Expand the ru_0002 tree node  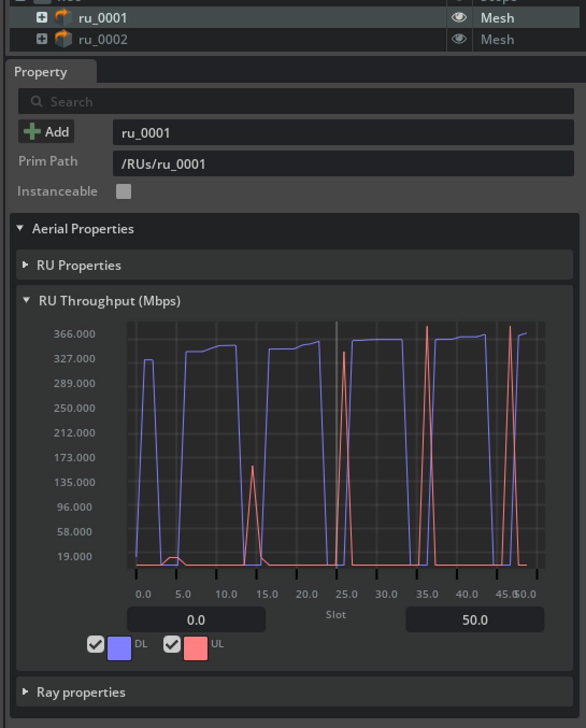42,39
